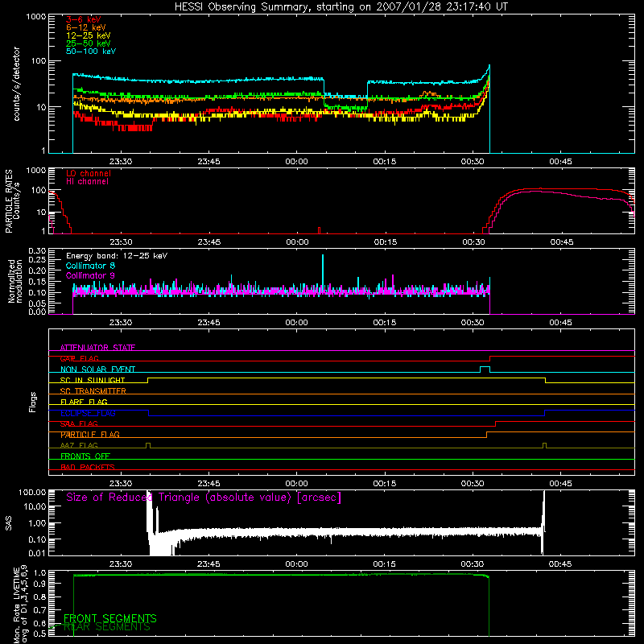Screen dimensions: 644x644
Task: Click the Normalized modulation axis label
Action: (x=15, y=282)
